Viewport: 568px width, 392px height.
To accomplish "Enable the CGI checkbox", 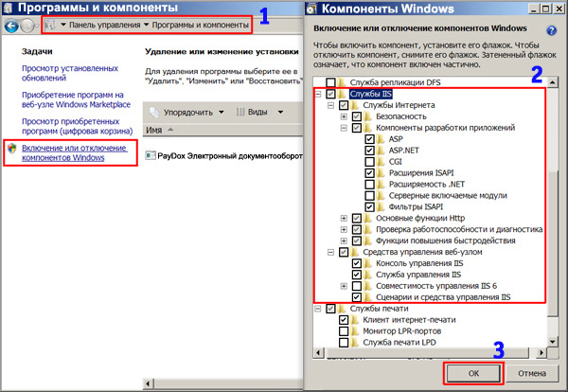I will [369, 162].
